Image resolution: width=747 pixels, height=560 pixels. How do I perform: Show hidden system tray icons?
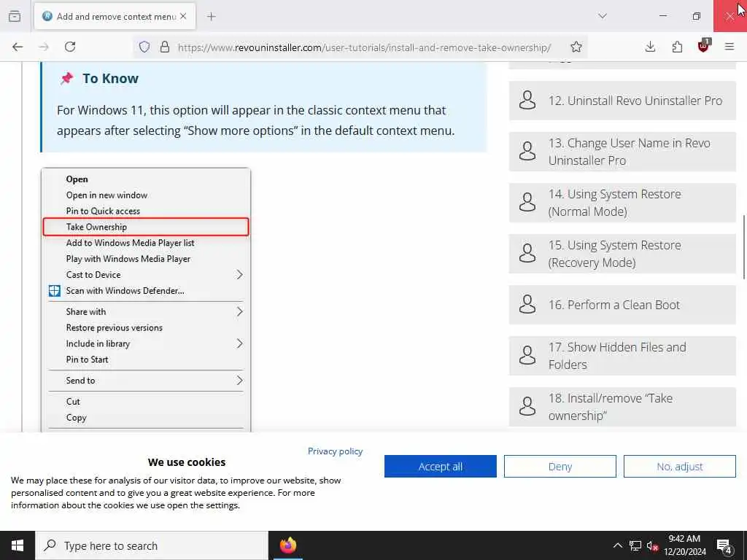617,545
